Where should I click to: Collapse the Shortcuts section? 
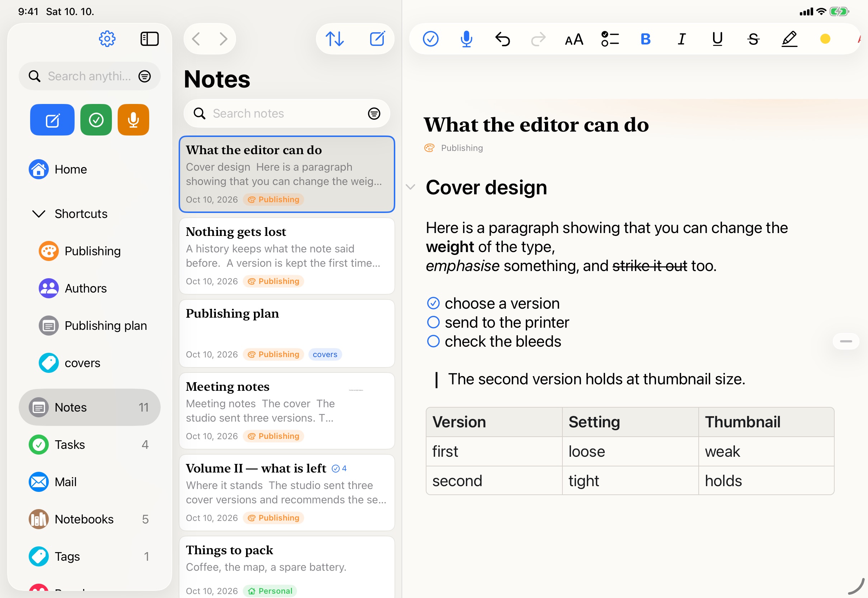pyautogui.click(x=39, y=214)
